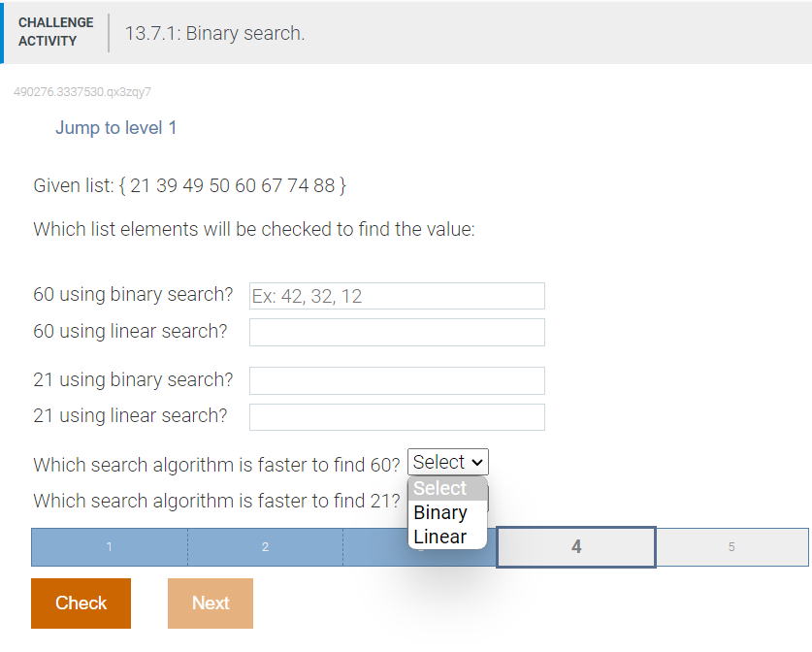Click the 21 linear search answer field
Screen dimensions: 812x652
click(x=397, y=416)
